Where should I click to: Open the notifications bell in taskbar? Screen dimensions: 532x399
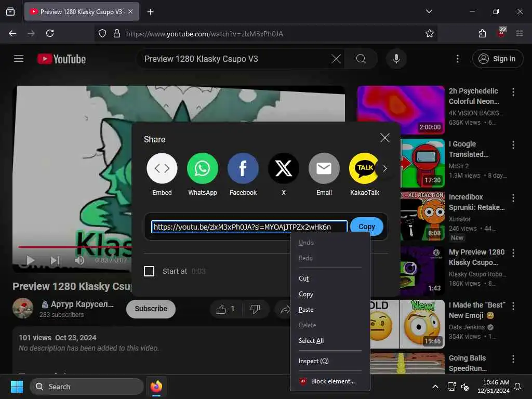517,387
